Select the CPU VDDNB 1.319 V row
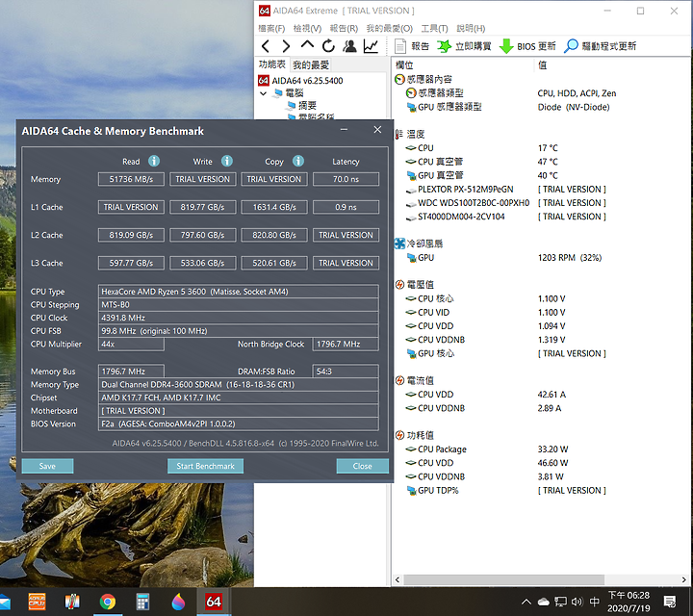Screen dimensions: 693x616 pos(485,340)
